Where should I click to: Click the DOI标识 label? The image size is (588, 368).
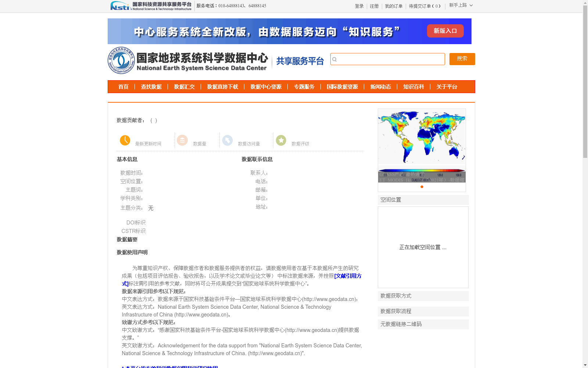[136, 223]
